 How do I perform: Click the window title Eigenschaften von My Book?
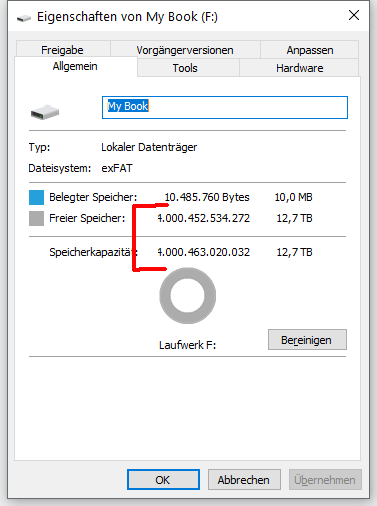click(x=127, y=17)
